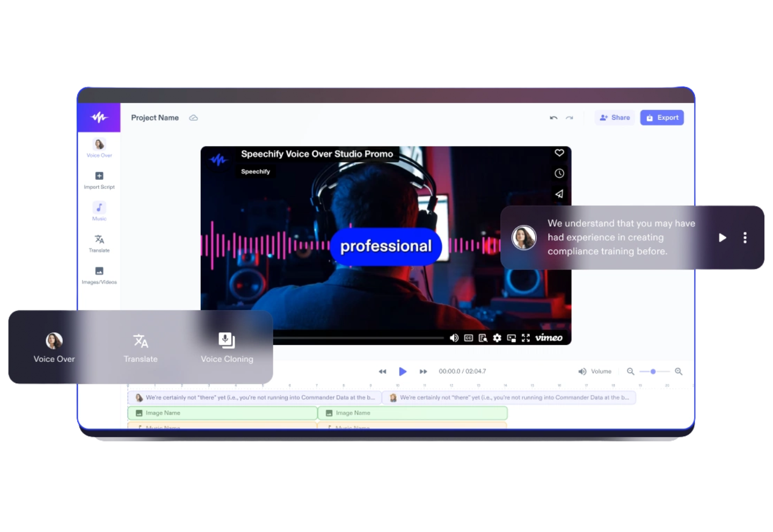773x532 pixels.
Task: Click the Export button
Action: (662, 118)
